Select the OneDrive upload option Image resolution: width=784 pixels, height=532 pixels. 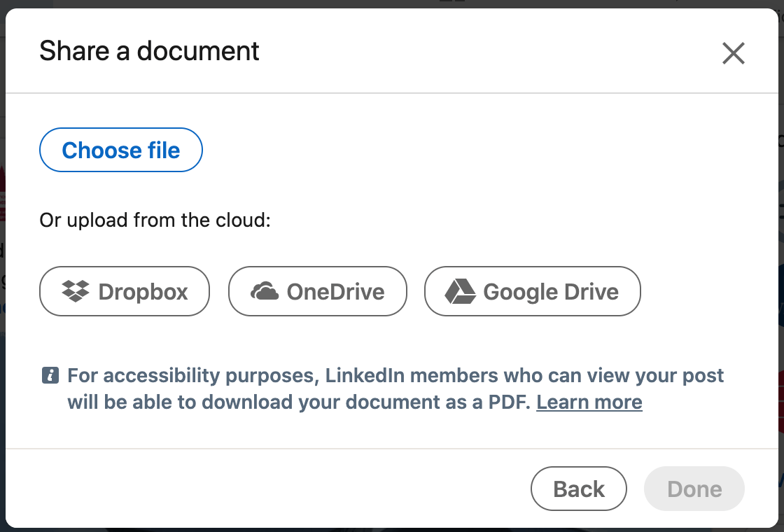(x=318, y=291)
